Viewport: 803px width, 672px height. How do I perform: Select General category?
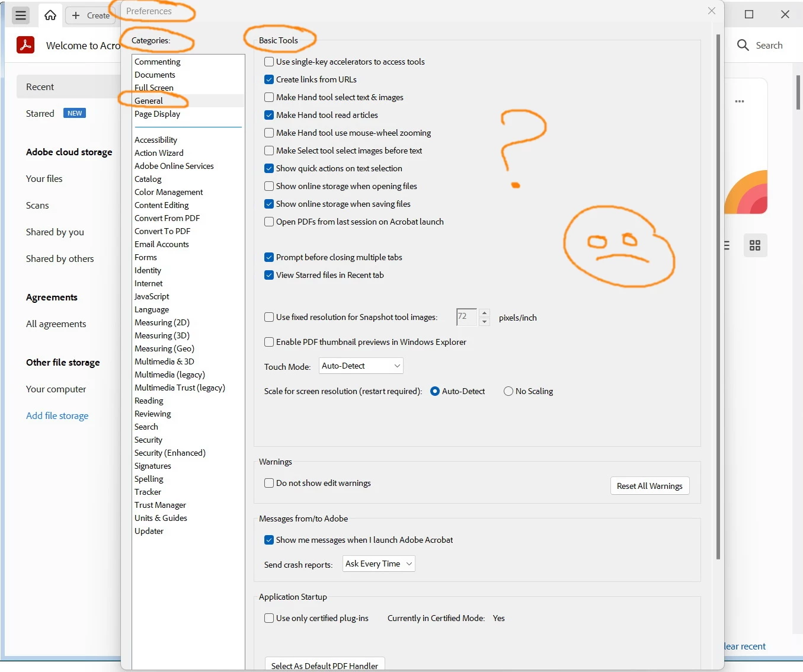click(x=149, y=101)
